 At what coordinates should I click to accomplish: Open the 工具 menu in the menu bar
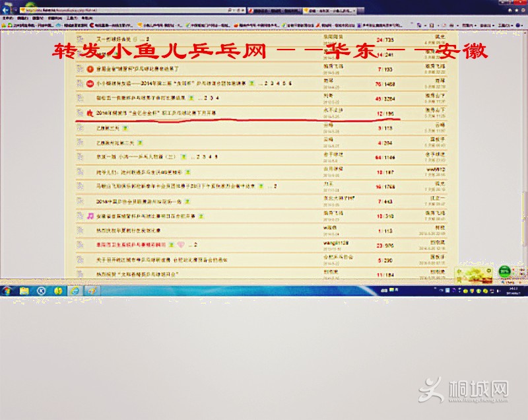click(x=70, y=18)
